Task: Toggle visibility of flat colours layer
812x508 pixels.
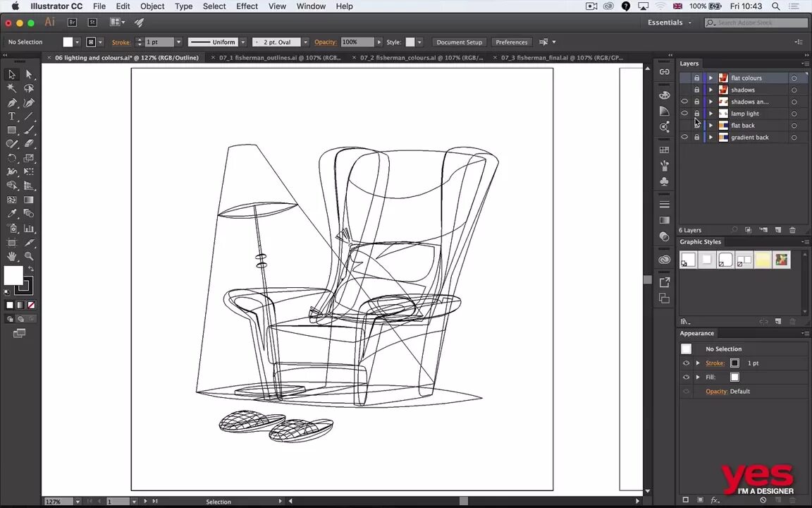Action: pos(684,78)
